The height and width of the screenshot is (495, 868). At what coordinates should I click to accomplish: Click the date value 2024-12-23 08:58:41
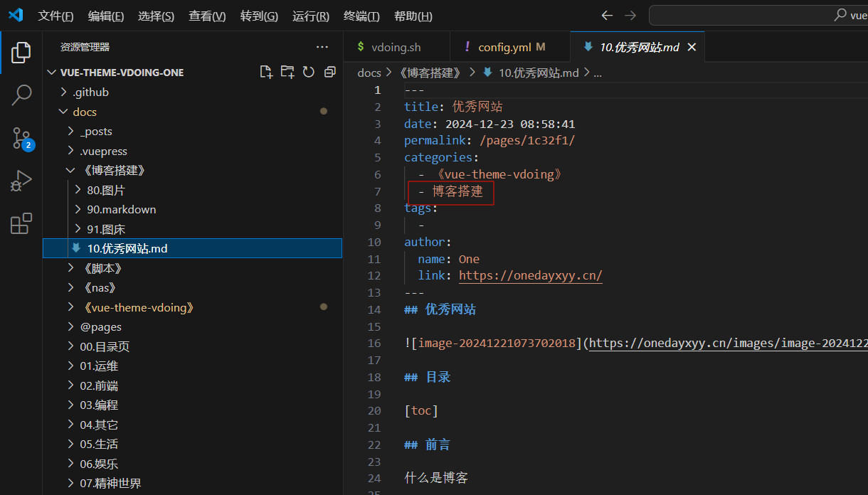pyautogui.click(x=510, y=124)
